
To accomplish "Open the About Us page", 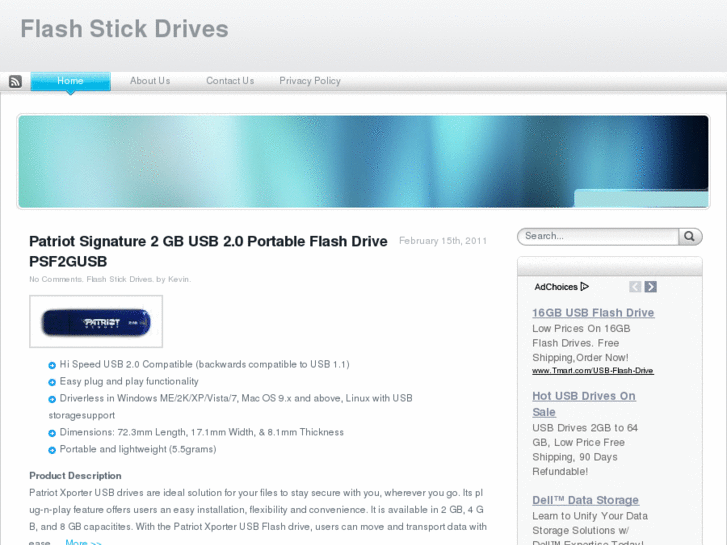I will point(150,81).
